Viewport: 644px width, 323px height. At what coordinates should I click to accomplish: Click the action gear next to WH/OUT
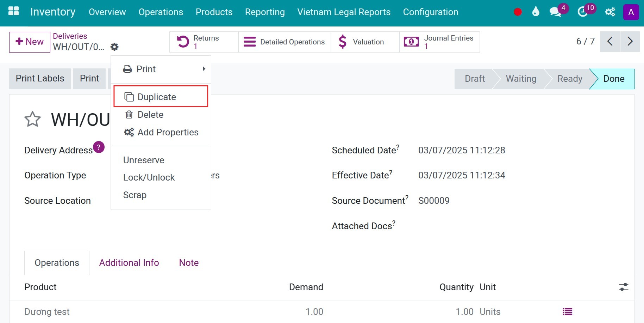(114, 47)
